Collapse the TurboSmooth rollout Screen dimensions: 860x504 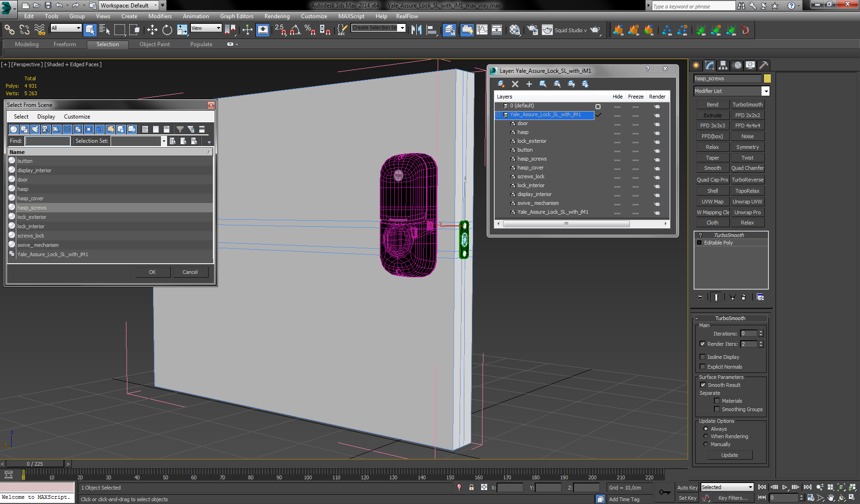(x=697, y=318)
